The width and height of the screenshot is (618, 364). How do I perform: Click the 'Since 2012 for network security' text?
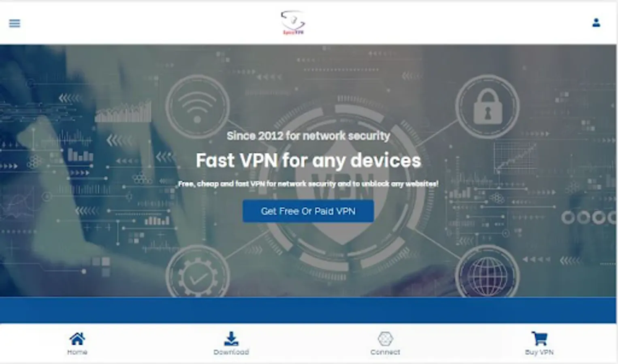(x=308, y=136)
